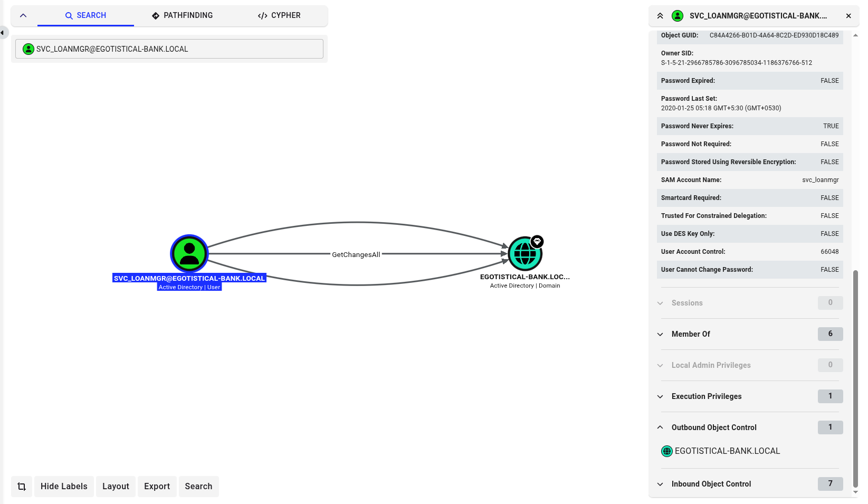Click the green user icon in info panel header
The image size is (868, 504).
coord(678,16)
